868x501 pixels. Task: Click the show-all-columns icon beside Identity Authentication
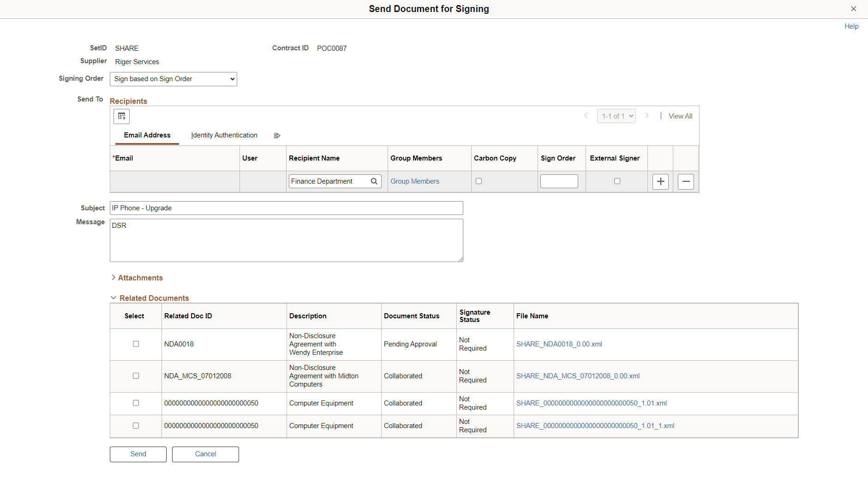[x=277, y=135]
